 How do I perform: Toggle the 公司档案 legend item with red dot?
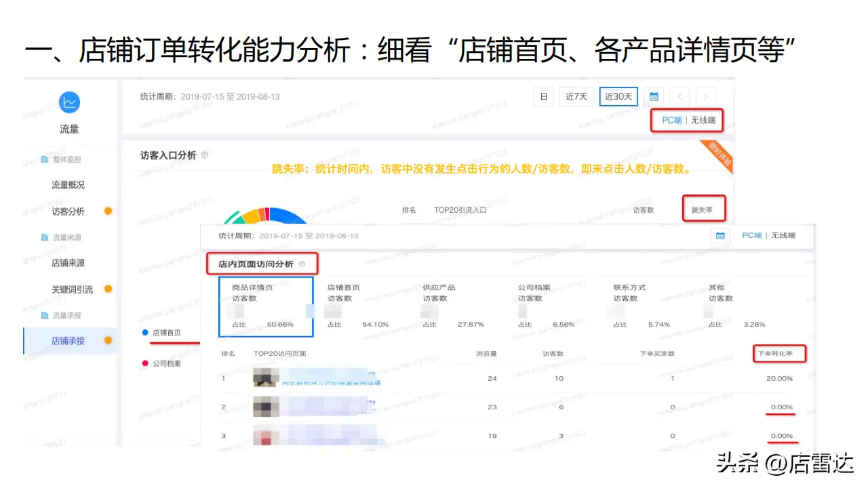click(161, 363)
